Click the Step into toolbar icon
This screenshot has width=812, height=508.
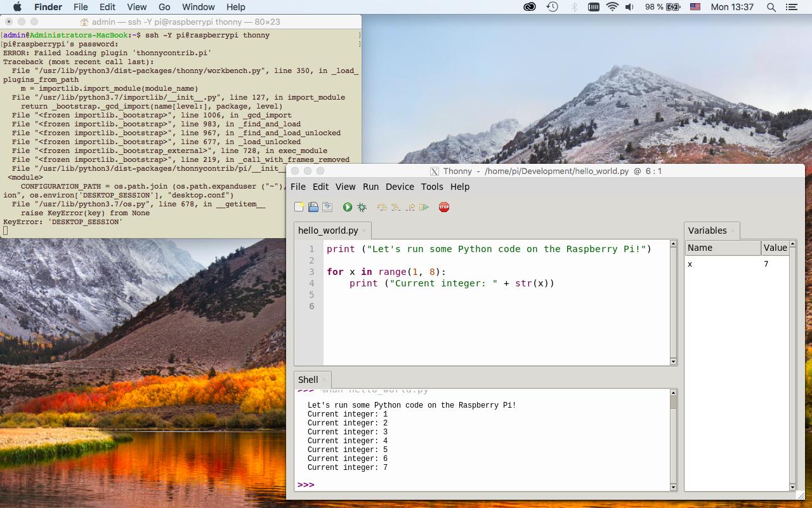(x=396, y=207)
